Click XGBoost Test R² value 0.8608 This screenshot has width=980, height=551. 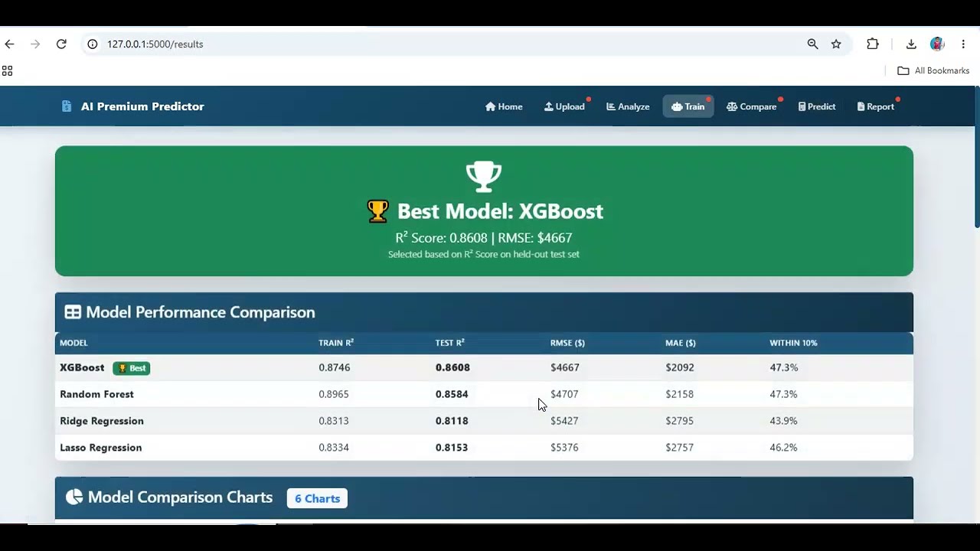point(452,367)
